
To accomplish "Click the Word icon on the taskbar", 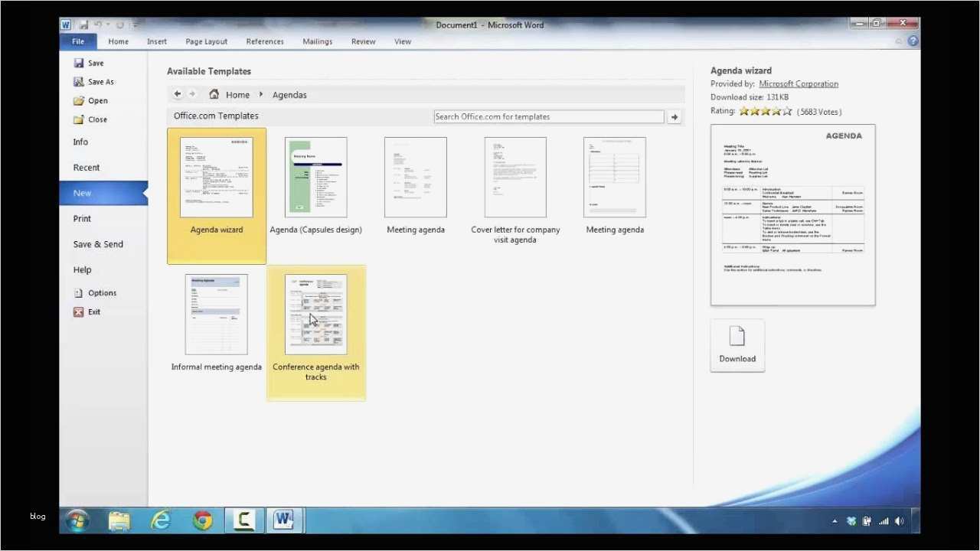I will point(284,520).
